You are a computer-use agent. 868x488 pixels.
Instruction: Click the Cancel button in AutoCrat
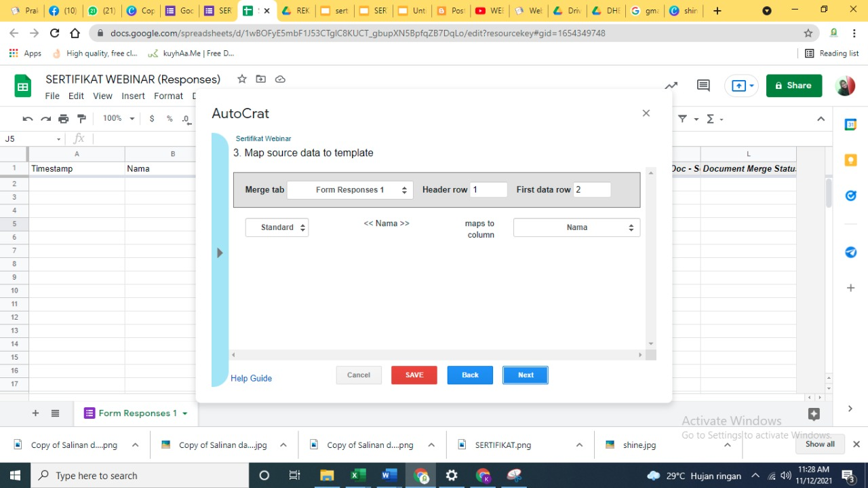(x=359, y=375)
